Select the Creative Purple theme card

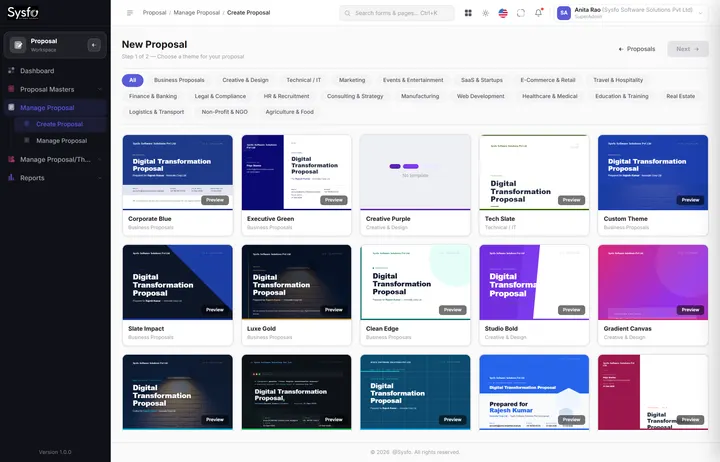coord(415,185)
